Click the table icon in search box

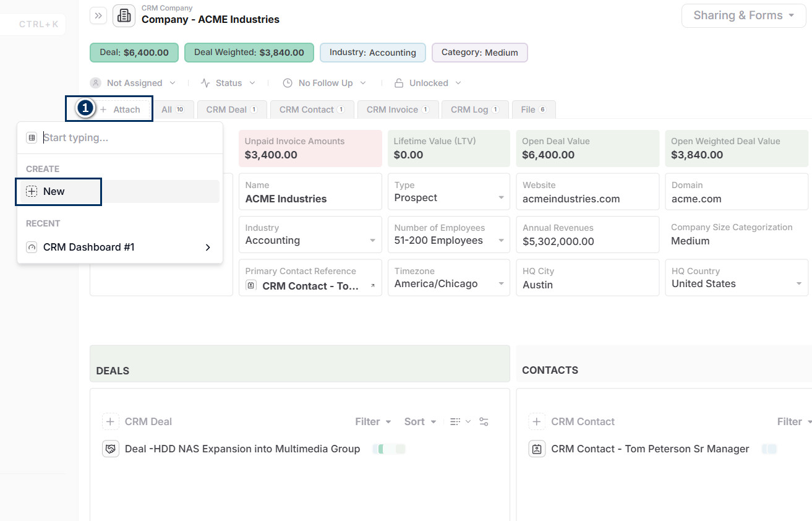(32, 138)
